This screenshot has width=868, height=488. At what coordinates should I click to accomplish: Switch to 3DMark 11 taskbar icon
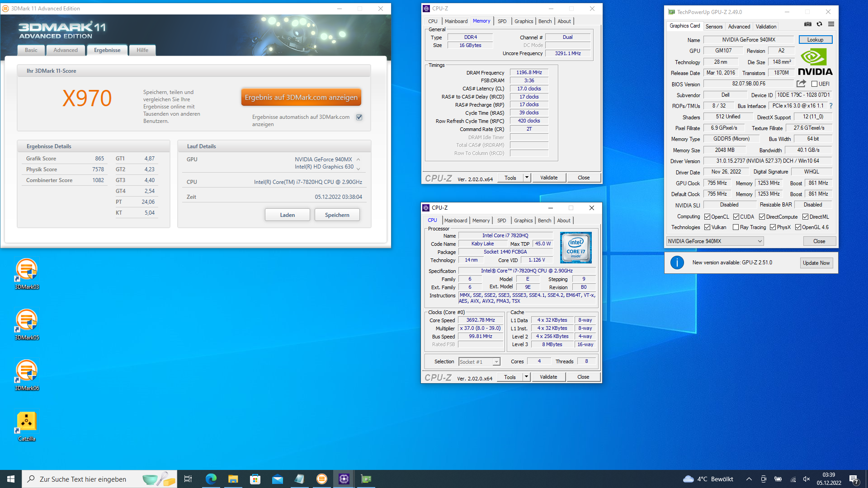[x=321, y=479]
